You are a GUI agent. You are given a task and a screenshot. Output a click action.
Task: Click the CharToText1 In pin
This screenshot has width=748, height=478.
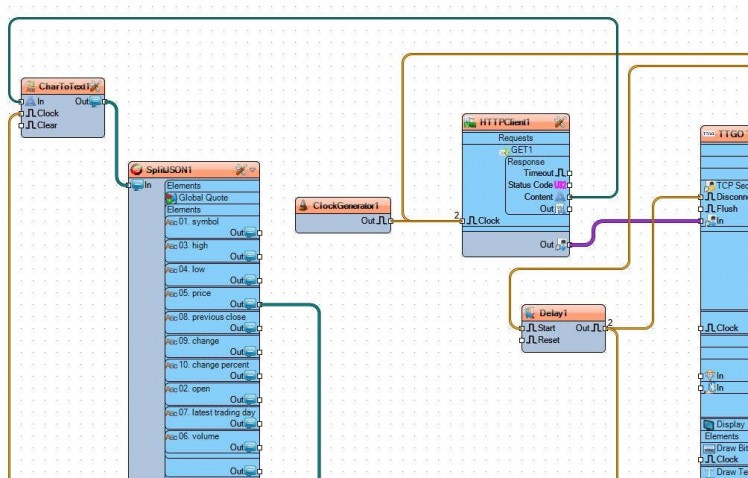point(21,102)
